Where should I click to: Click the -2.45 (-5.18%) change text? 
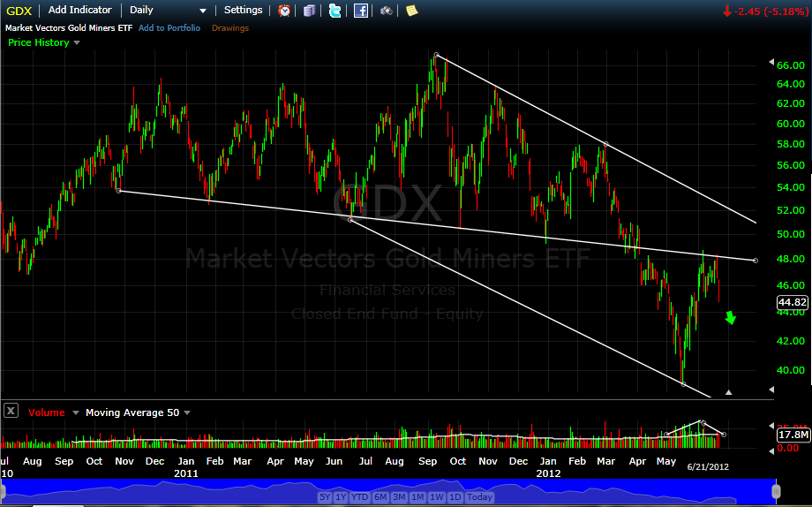770,11
